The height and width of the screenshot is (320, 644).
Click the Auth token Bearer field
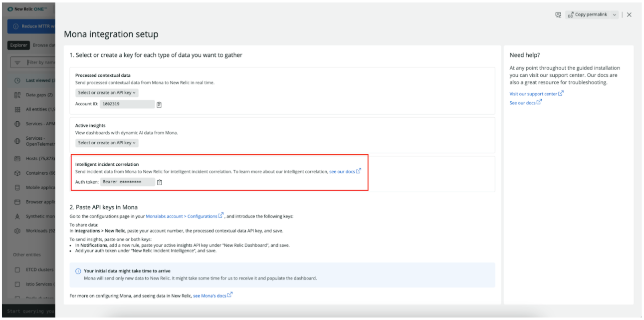tap(128, 182)
